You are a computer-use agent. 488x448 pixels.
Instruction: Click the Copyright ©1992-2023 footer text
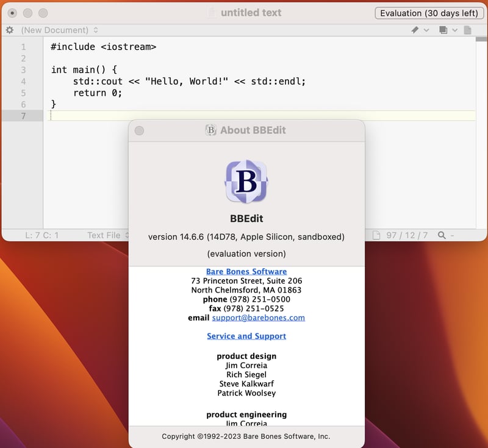pyautogui.click(x=246, y=436)
